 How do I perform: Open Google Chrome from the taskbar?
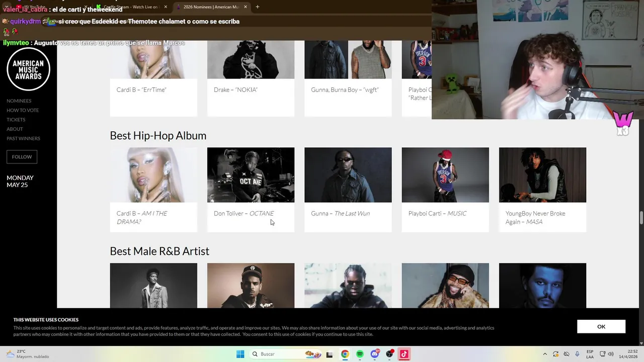pos(345,354)
